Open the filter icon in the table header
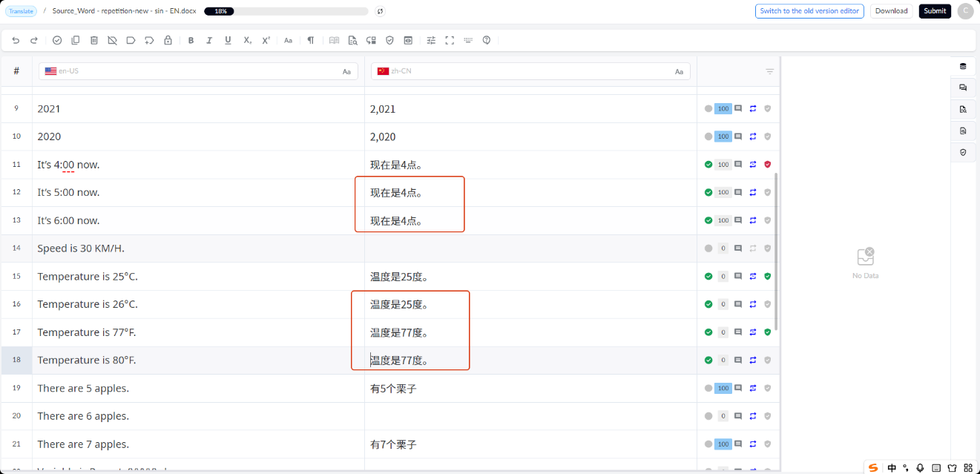The image size is (980, 474). (770, 71)
